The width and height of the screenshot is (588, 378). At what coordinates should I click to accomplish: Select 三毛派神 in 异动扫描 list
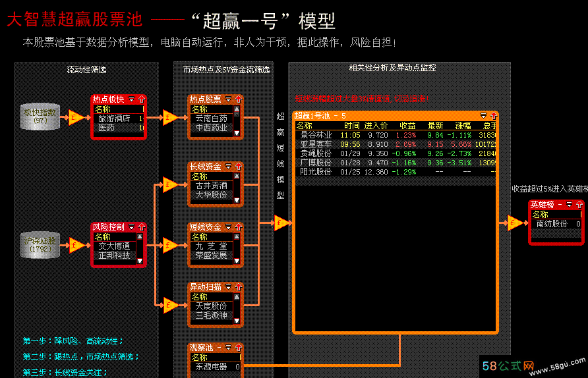[x=211, y=315]
